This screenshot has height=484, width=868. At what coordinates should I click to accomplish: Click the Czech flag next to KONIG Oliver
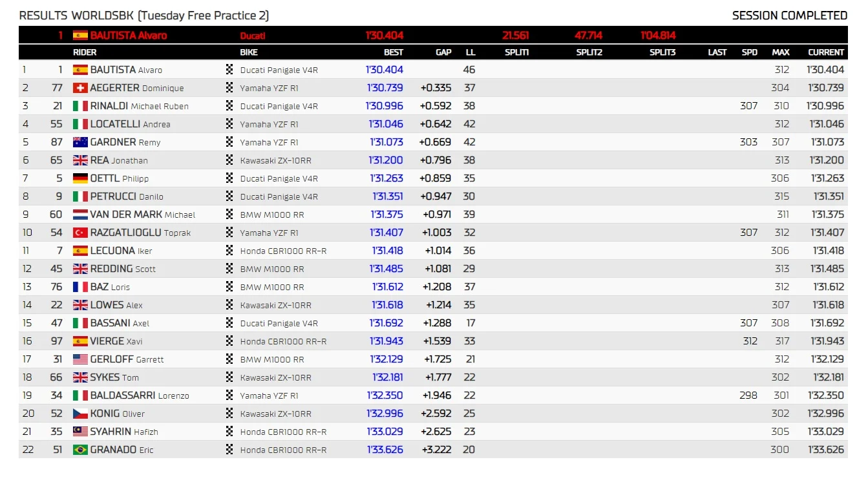(80, 414)
